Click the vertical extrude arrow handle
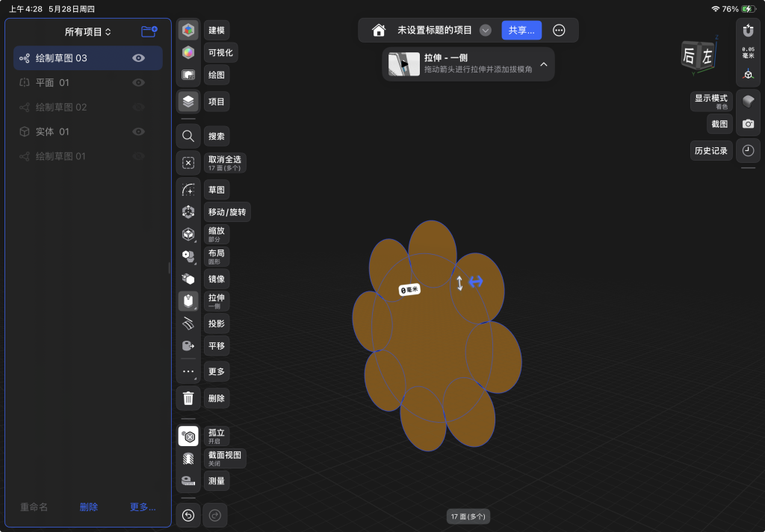The width and height of the screenshot is (765, 532). pyautogui.click(x=459, y=283)
